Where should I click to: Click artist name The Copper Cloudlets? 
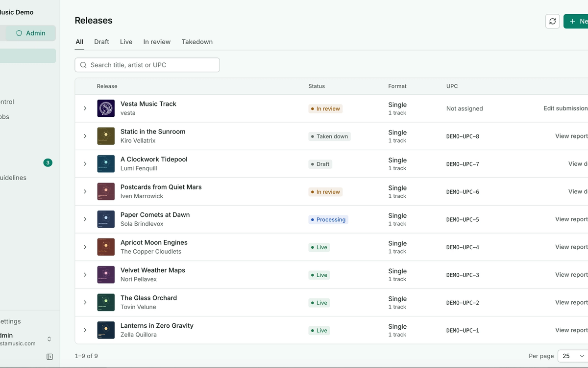(x=151, y=252)
